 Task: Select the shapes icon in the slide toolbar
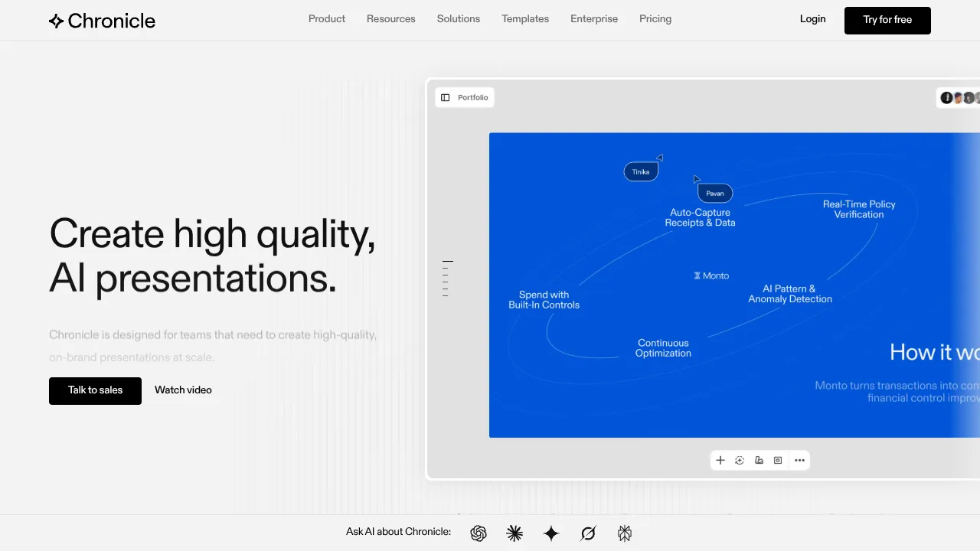point(759,460)
